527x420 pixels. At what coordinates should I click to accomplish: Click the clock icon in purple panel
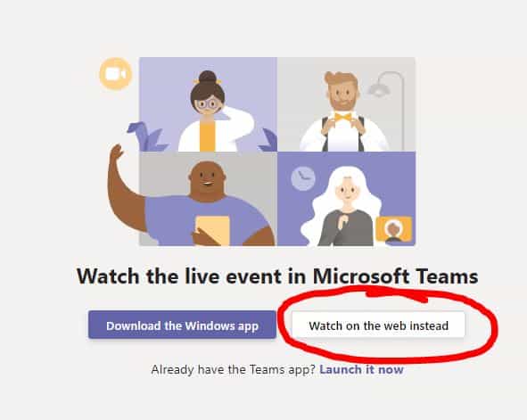(x=303, y=178)
